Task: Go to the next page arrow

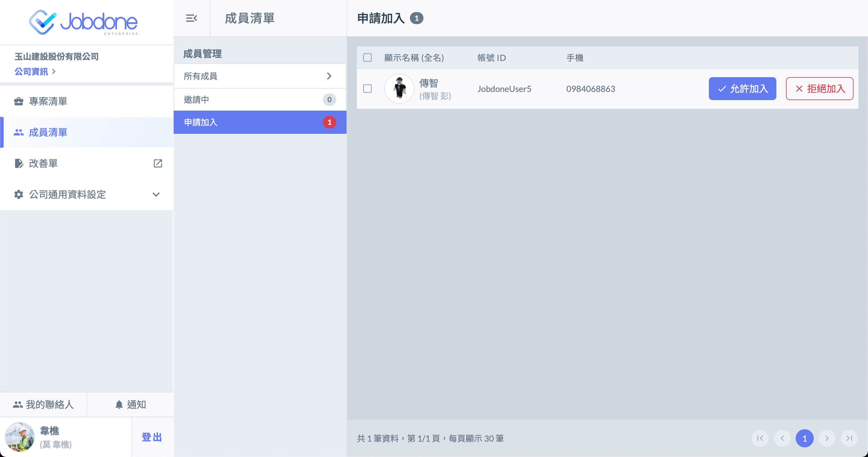Action: pos(827,438)
